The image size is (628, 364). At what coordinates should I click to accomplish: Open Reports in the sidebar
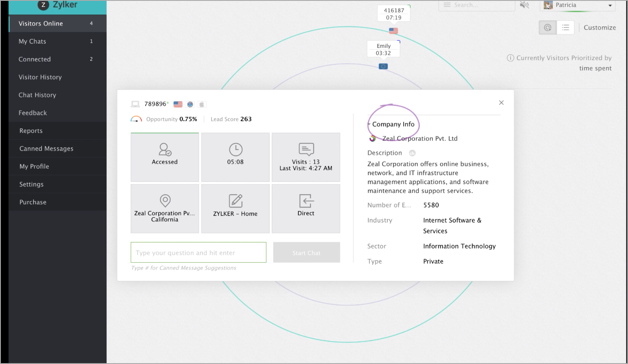(x=58, y=131)
